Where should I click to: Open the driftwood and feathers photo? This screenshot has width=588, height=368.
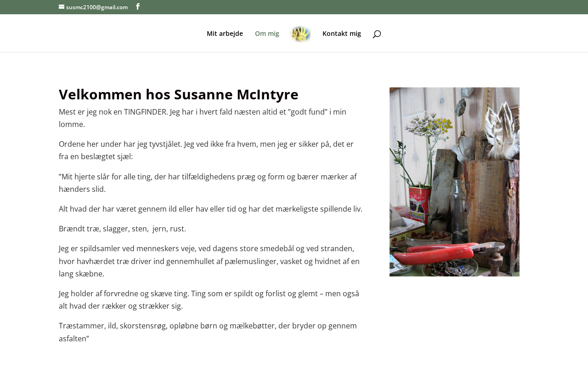454,182
